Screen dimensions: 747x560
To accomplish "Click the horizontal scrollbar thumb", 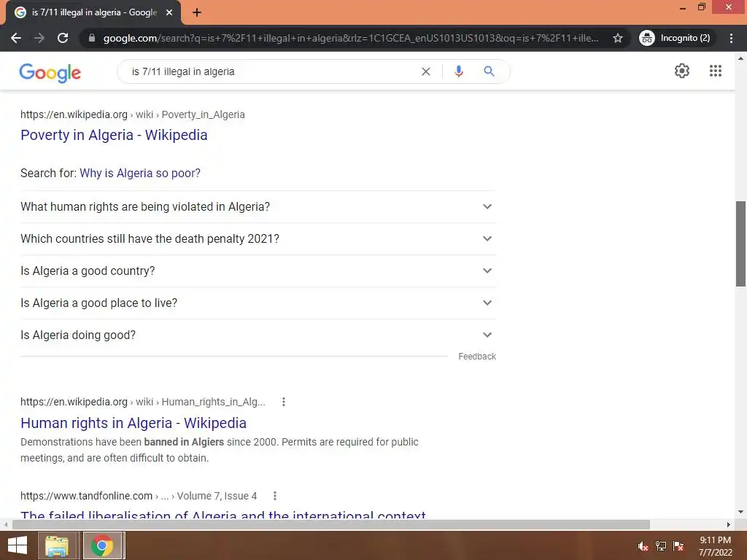I will 330,524.
